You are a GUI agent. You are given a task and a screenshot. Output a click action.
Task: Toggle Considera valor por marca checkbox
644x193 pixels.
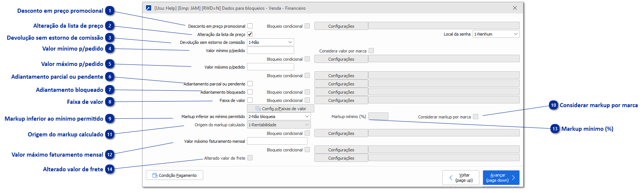pyautogui.click(x=371, y=51)
